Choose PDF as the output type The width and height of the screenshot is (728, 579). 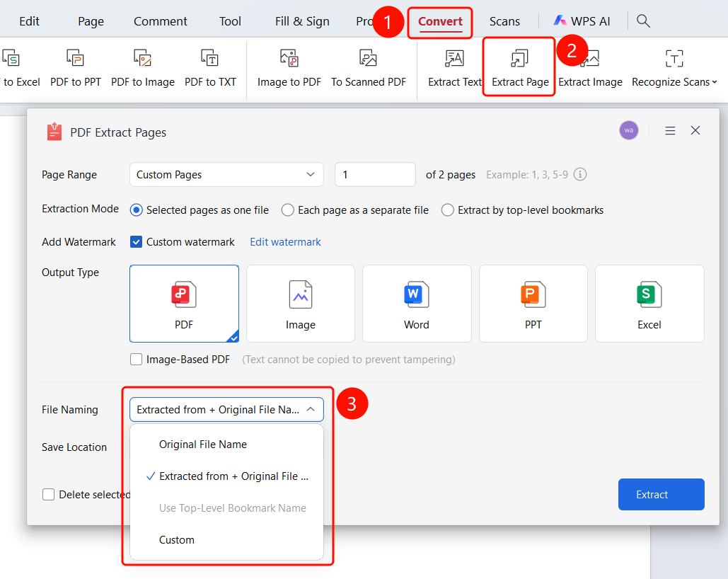pyautogui.click(x=185, y=304)
